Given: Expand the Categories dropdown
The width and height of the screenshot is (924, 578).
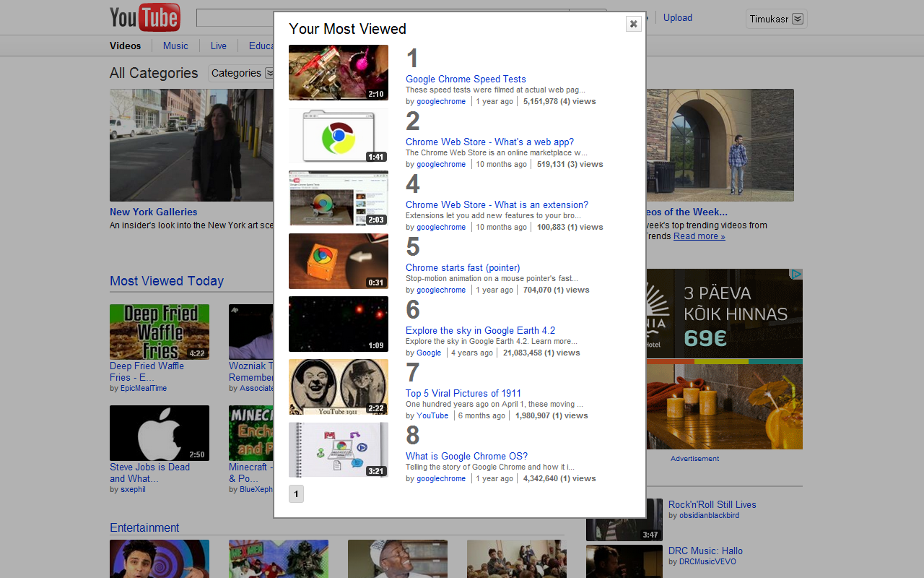Looking at the screenshot, I should [x=242, y=73].
